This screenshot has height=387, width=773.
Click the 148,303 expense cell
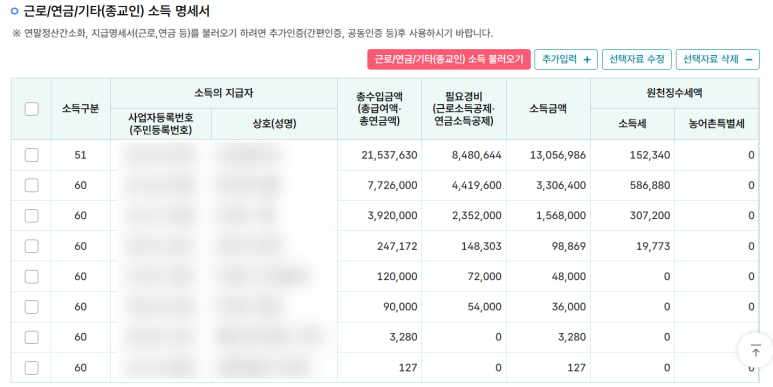464,246
